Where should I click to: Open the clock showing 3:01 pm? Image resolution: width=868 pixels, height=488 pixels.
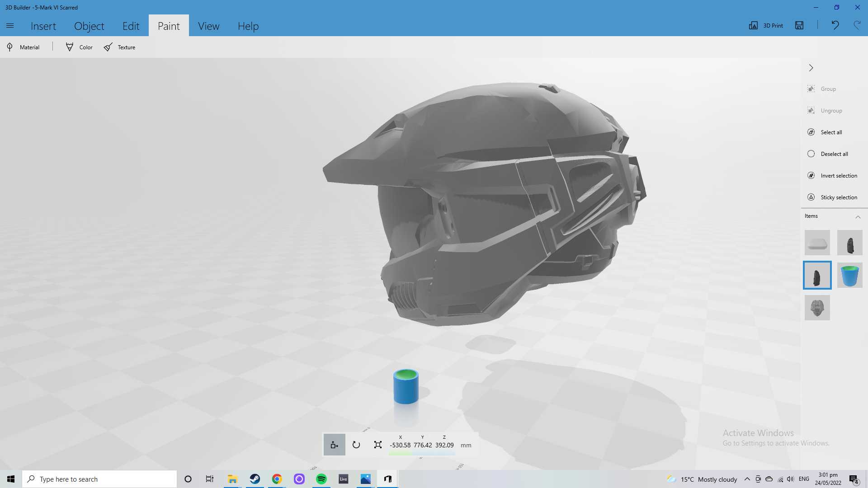pos(828,479)
